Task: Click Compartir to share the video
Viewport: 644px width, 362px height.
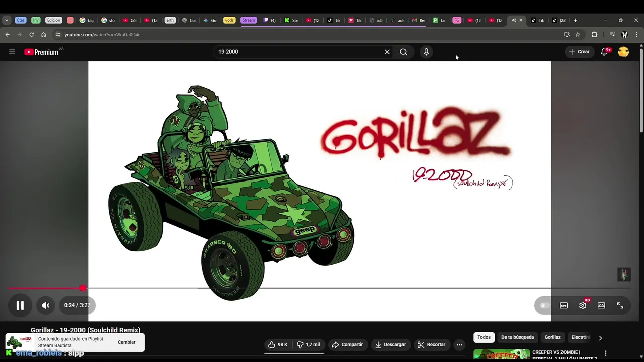Action: tap(347, 344)
